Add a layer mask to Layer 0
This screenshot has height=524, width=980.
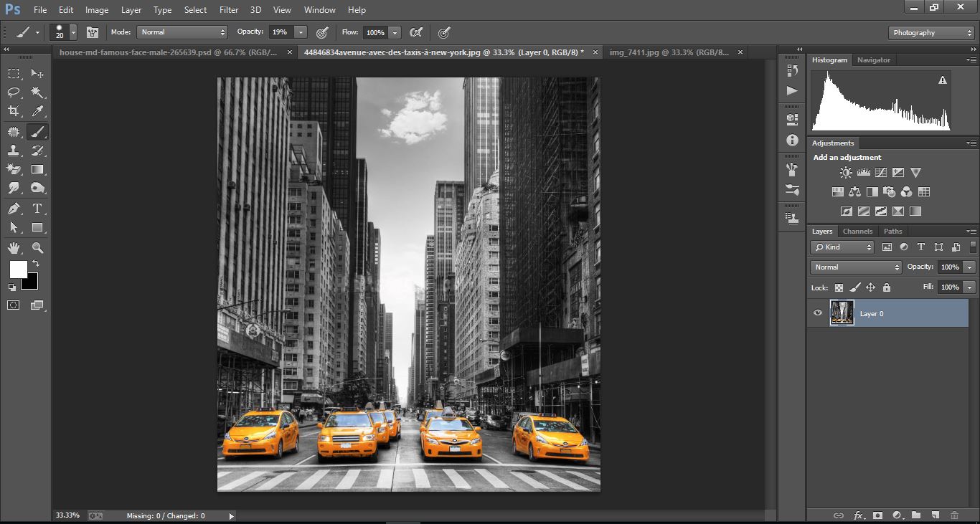coord(878,515)
